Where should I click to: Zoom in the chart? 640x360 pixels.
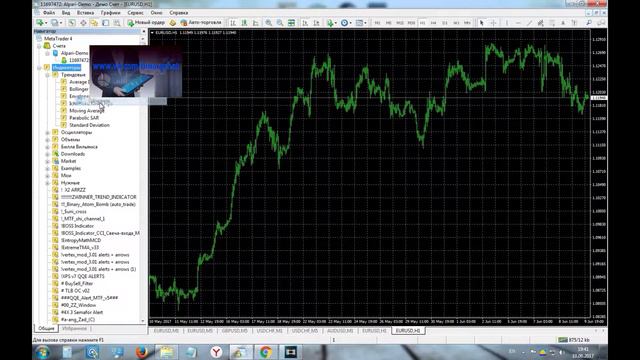[269, 23]
